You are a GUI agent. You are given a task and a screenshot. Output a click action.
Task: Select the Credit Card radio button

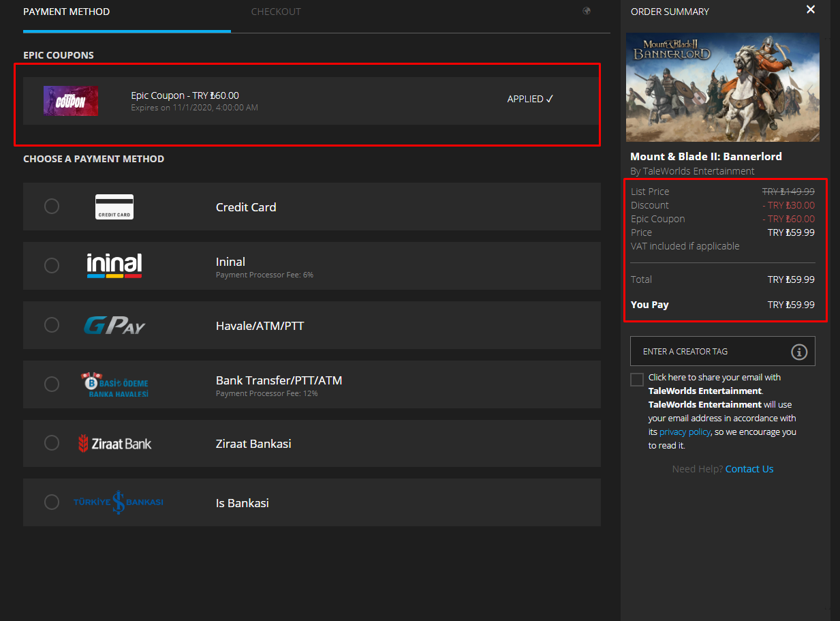[x=52, y=207]
